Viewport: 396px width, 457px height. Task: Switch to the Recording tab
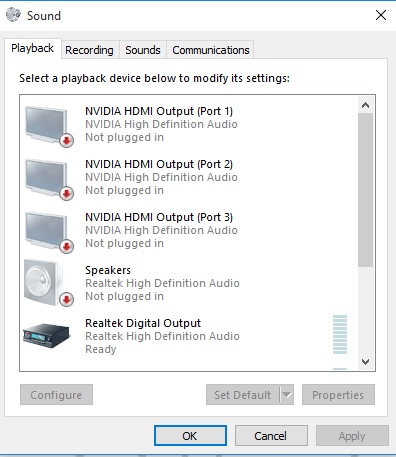tap(89, 50)
